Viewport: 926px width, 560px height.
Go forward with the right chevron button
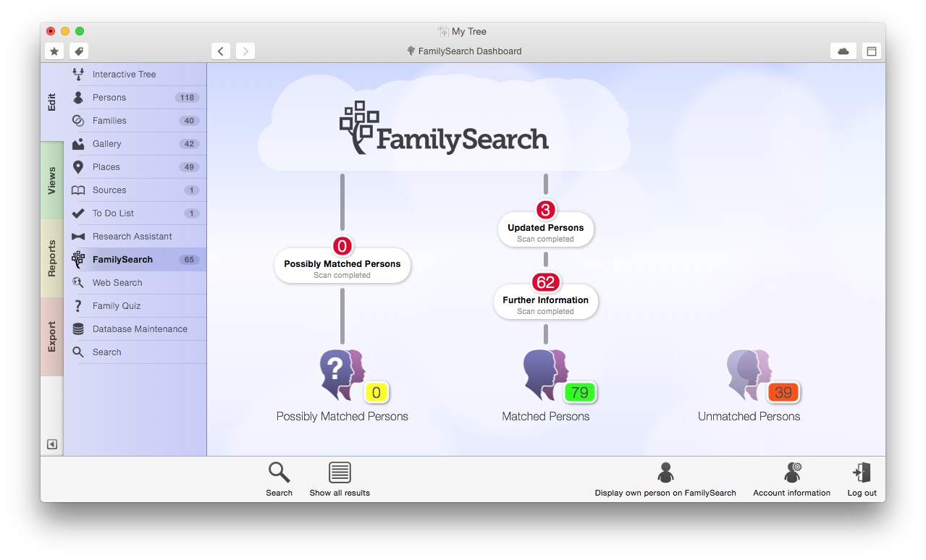[245, 51]
